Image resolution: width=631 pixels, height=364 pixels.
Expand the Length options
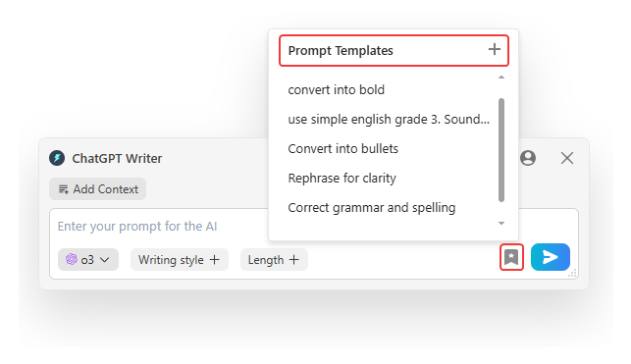pyautogui.click(x=274, y=259)
